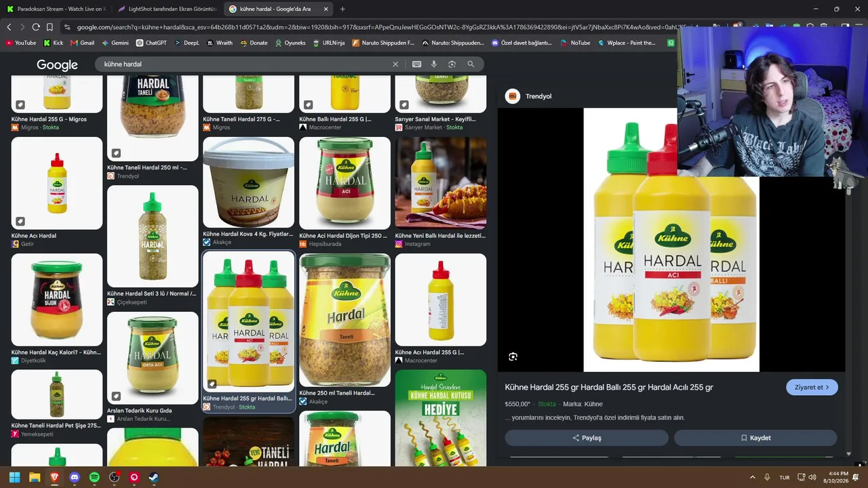This screenshot has width=868, height=488.
Task: Open the Kühne Acı Hardal Dijon Tipi image
Action: [x=345, y=183]
